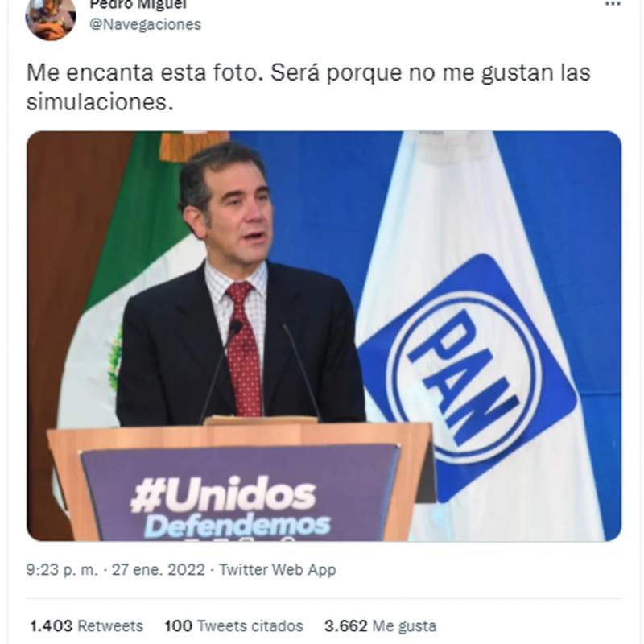This screenshot has width=644, height=644.
Task: Click the PAN logo in the photo
Action: click(468, 378)
